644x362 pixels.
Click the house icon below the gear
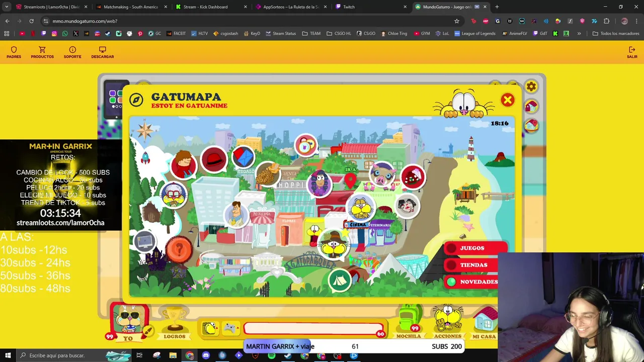(x=531, y=107)
